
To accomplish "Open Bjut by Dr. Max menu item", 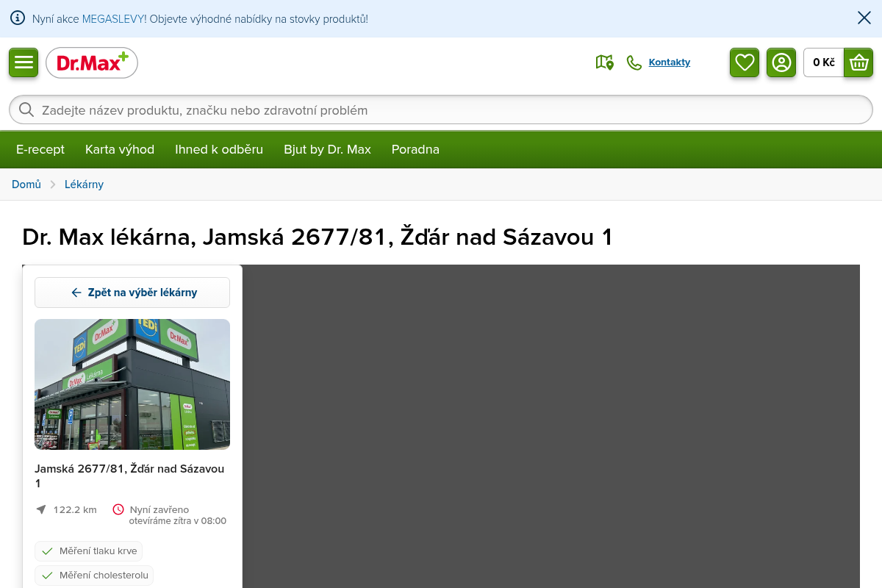I will click(327, 149).
